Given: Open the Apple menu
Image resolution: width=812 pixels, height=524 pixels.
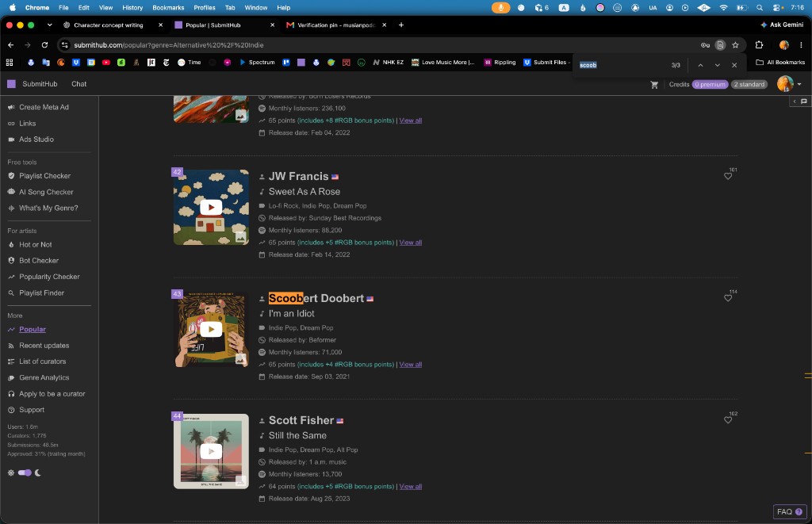Looking at the screenshot, I should pos(13,8).
